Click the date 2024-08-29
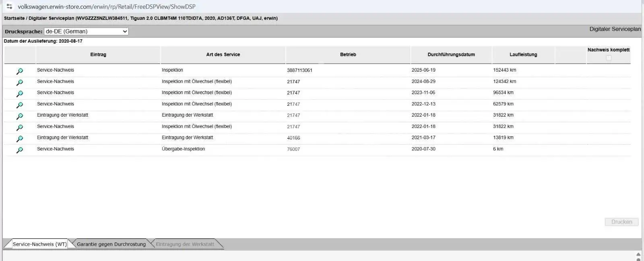This screenshot has width=644, height=261. 423,81
